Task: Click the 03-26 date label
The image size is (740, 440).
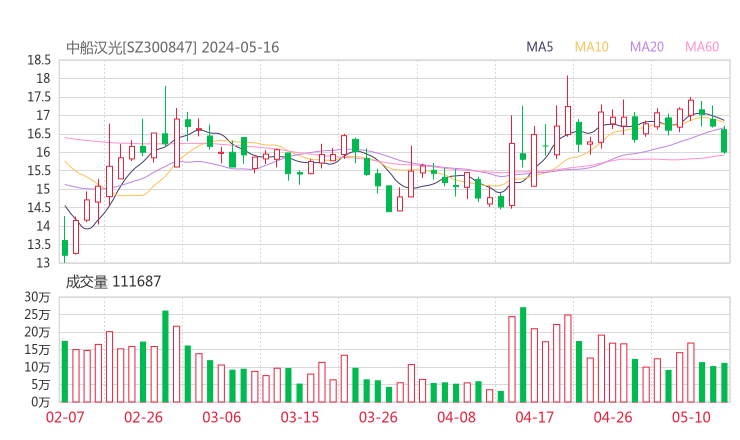Action: click(x=378, y=417)
